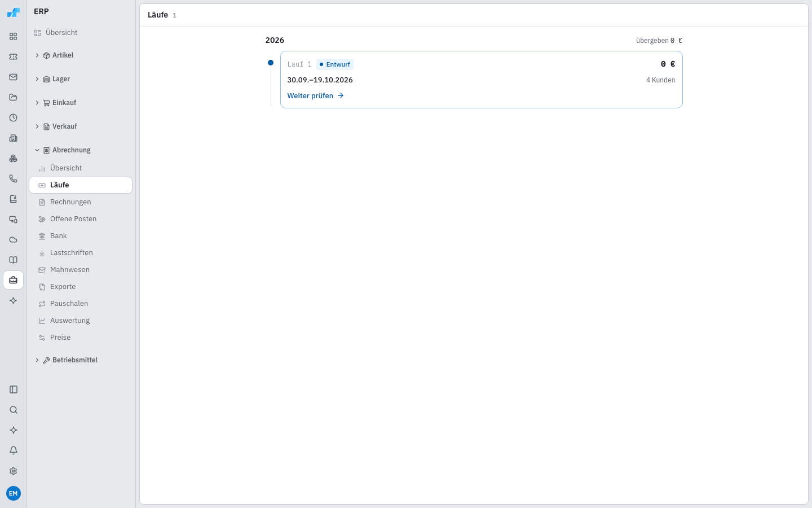Select Lastschriften in the sidebar

(81, 253)
